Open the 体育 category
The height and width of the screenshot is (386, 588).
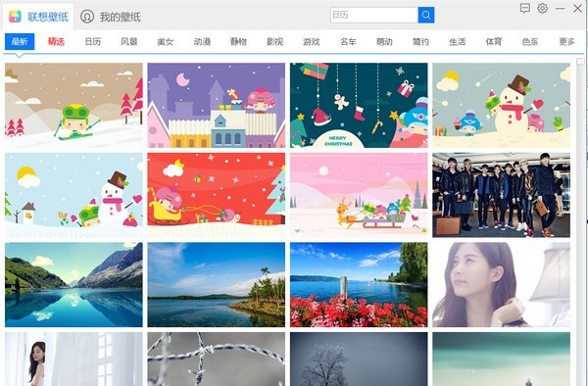tap(494, 41)
